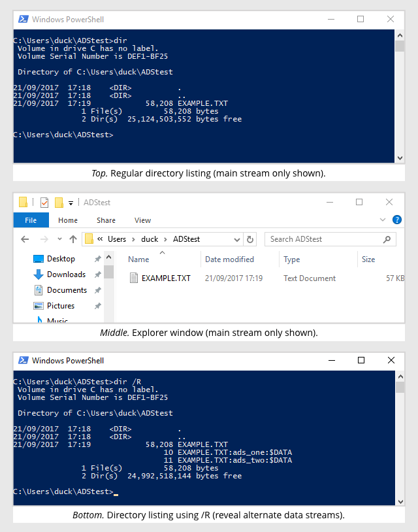Image resolution: width=418 pixels, height=532 pixels.
Task: Click the bottom PowerShell scrollbar up arrow
Action: pos(400,376)
